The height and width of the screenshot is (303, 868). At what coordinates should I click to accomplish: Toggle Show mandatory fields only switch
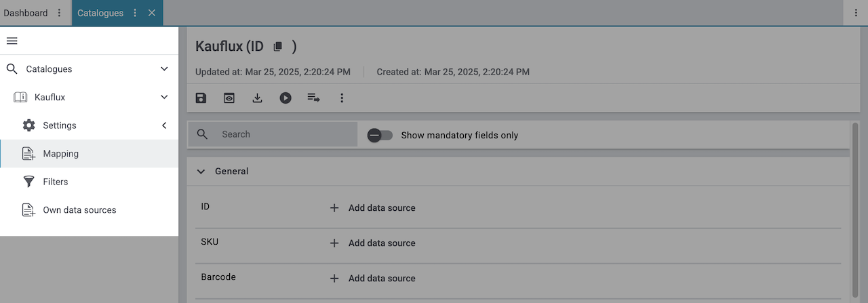point(380,135)
